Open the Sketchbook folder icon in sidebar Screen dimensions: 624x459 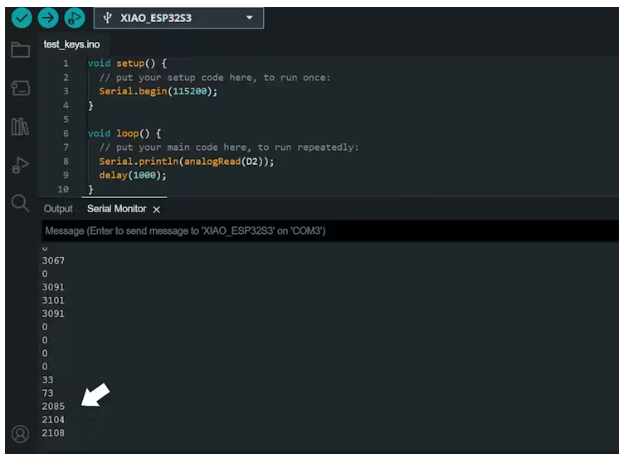pos(19,50)
